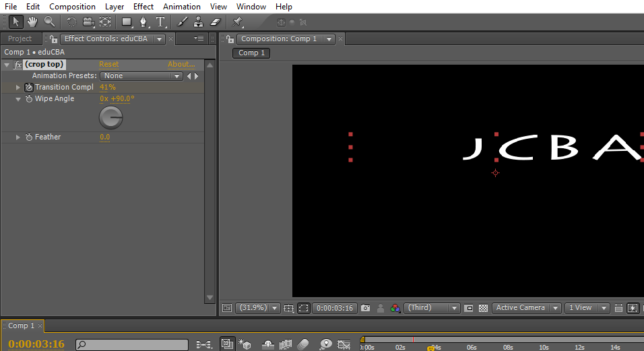This screenshot has height=351, width=644.
Task: Activate the Puppet Pin tool
Action: (x=238, y=22)
